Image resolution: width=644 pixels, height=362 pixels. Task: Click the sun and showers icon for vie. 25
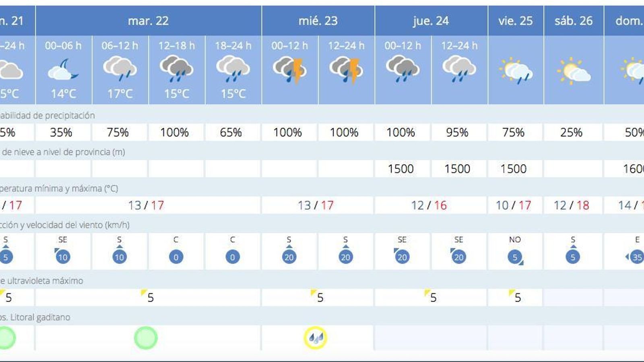point(516,71)
